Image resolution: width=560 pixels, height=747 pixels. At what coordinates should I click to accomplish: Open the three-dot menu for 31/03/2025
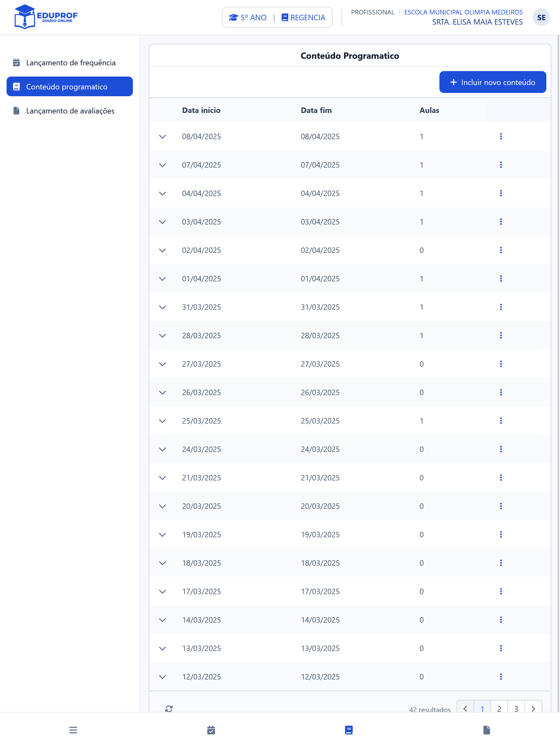(501, 307)
